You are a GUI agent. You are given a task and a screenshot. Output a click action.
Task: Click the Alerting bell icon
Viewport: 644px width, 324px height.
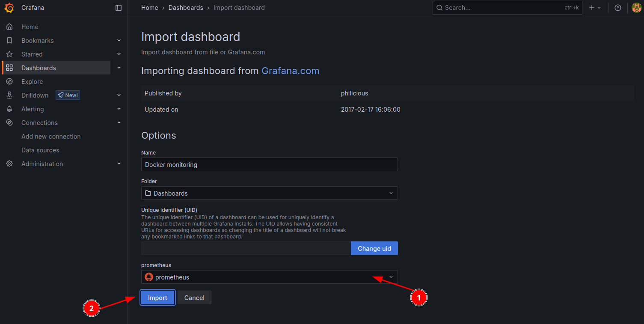point(9,109)
